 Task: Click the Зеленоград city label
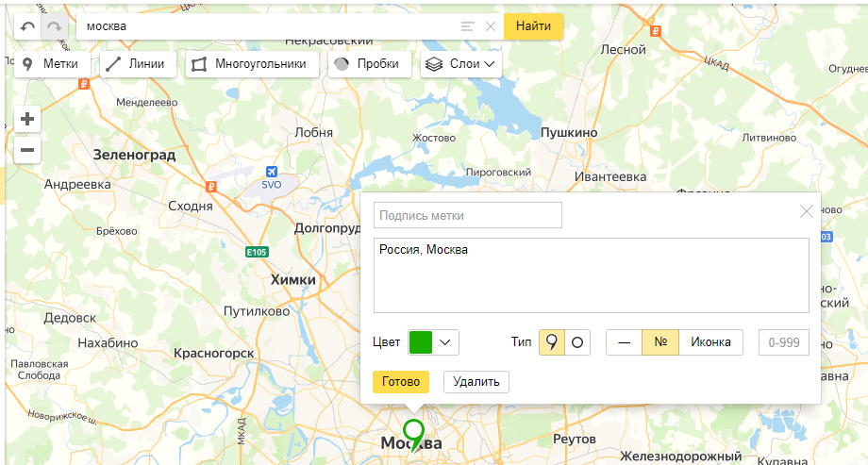[x=134, y=155]
